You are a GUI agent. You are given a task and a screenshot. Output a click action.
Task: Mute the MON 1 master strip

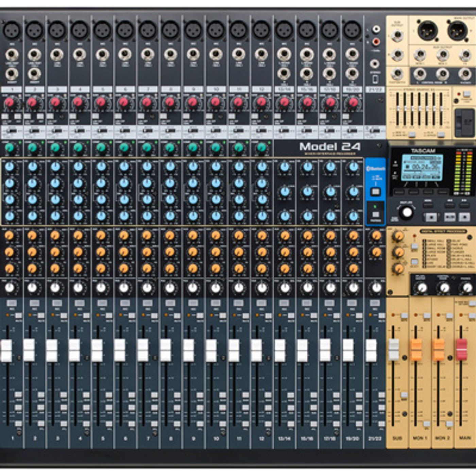tap(427, 316)
